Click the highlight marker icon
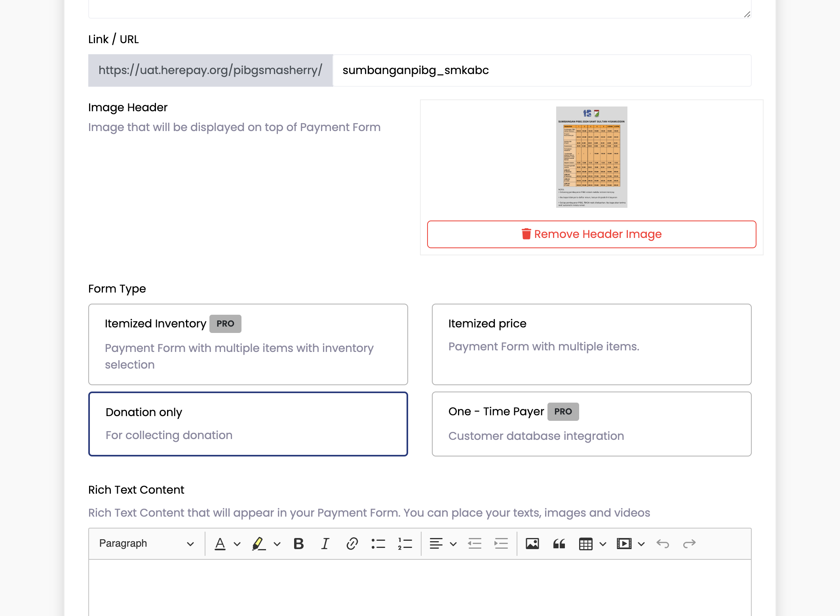This screenshot has height=616, width=840. click(258, 544)
